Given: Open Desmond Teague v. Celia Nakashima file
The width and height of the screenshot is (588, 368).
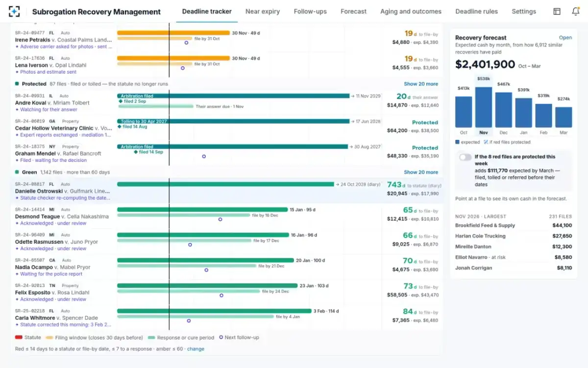Looking at the screenshot, I should [62, 216].
